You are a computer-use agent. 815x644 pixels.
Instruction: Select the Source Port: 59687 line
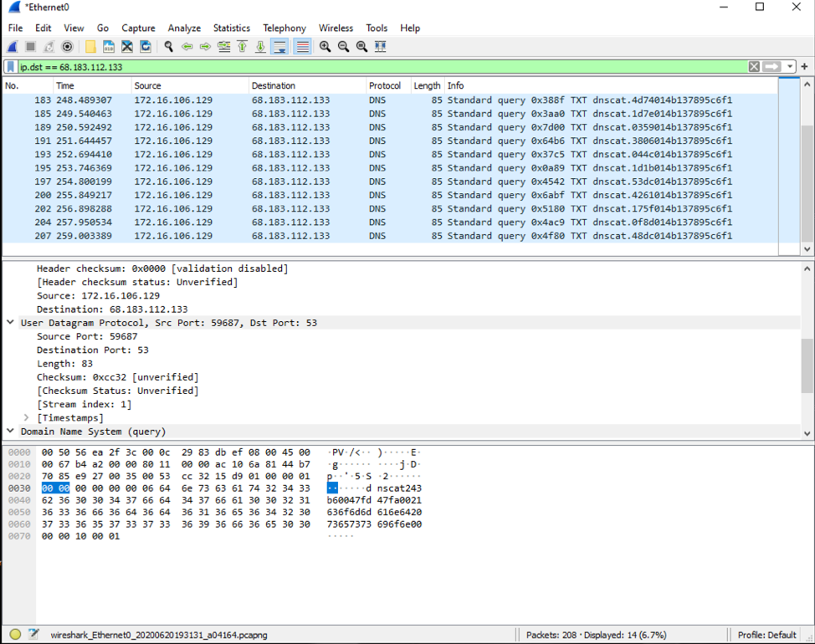[x=87, y=336]
